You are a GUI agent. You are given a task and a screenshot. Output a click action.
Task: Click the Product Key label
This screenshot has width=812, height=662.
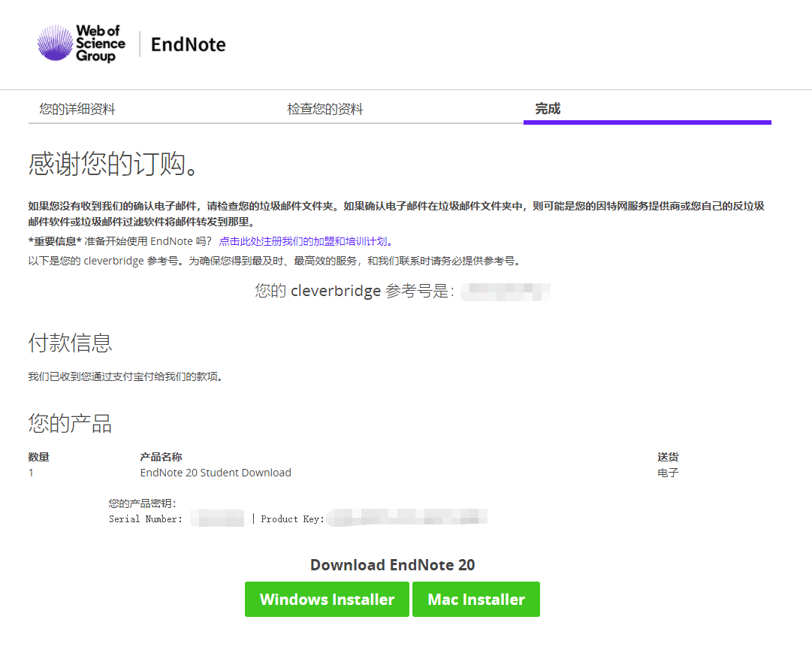(293, 519)
